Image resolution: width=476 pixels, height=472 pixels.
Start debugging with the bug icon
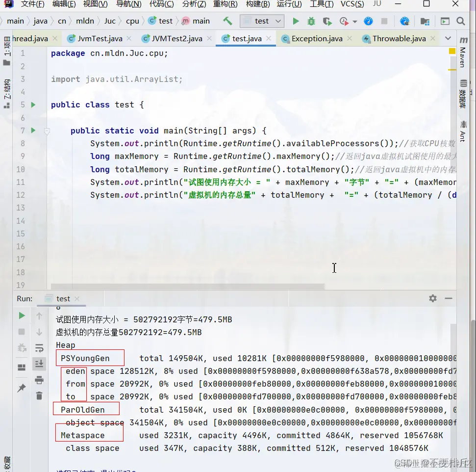(311, 21)
